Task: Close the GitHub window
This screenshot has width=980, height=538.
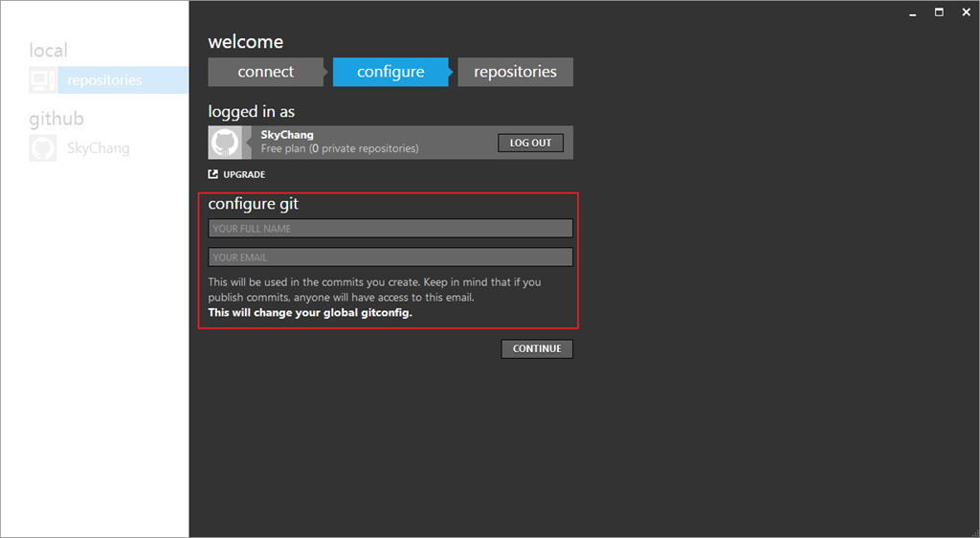Action: [966, 12]
